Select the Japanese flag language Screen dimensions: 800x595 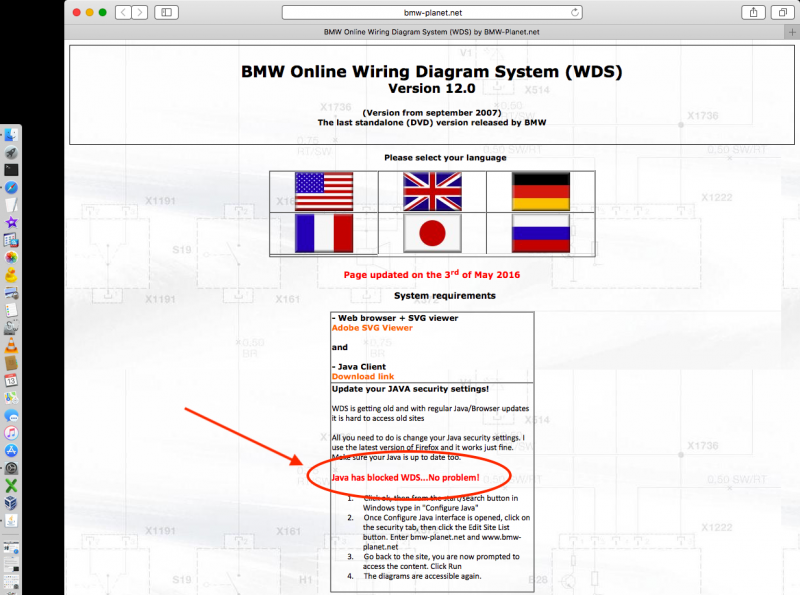pyautogui.click(x=432, y=233)
